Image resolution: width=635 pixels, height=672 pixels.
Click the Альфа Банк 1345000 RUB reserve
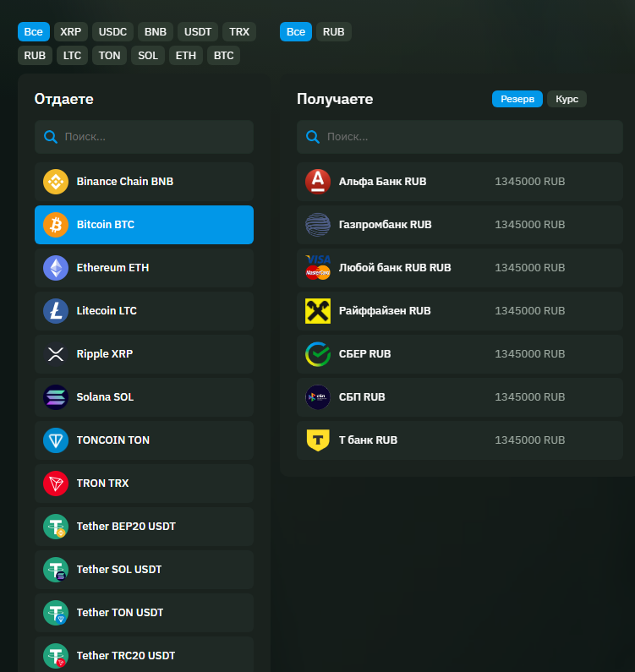[x=530, y=182]
